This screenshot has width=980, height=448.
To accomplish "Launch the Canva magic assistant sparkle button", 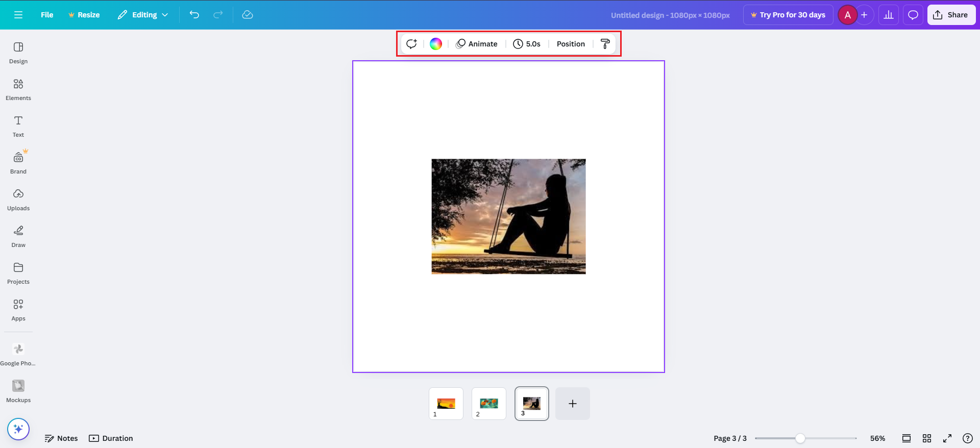I will (x=18, y=429).
